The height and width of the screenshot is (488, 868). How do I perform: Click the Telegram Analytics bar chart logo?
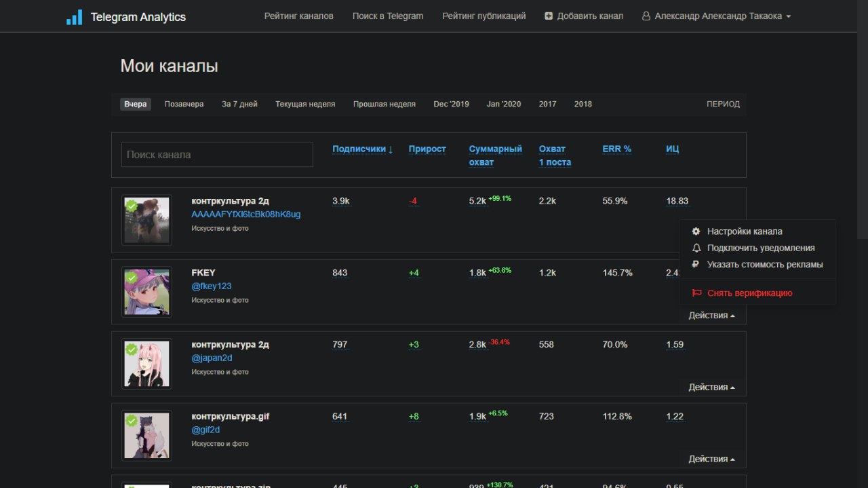(x=75, y=17)
